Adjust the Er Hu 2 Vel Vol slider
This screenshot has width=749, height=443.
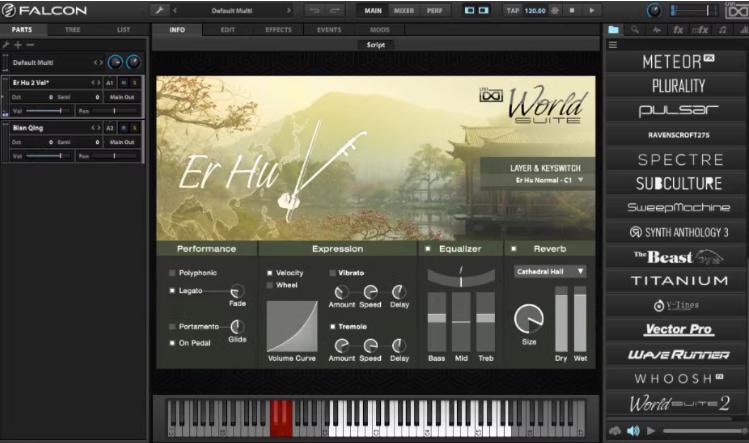coord(46,111)
